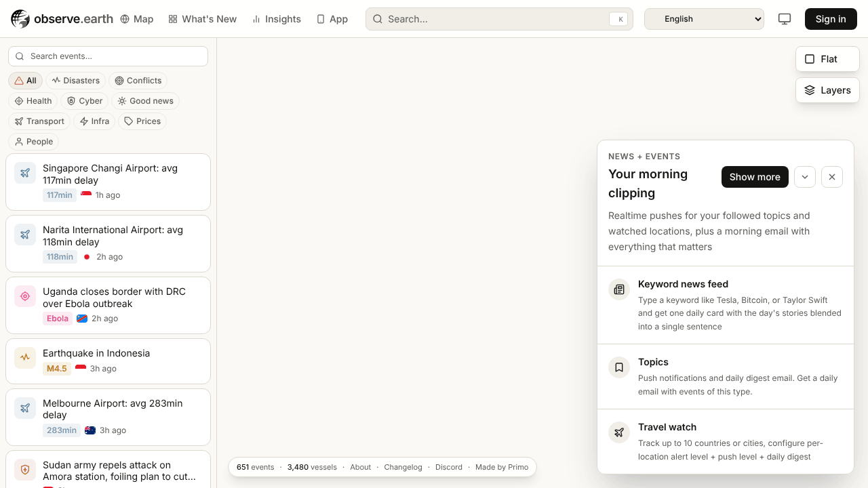
Task: Click the shield icon on Sudan army card
Action: coord(25,470)
